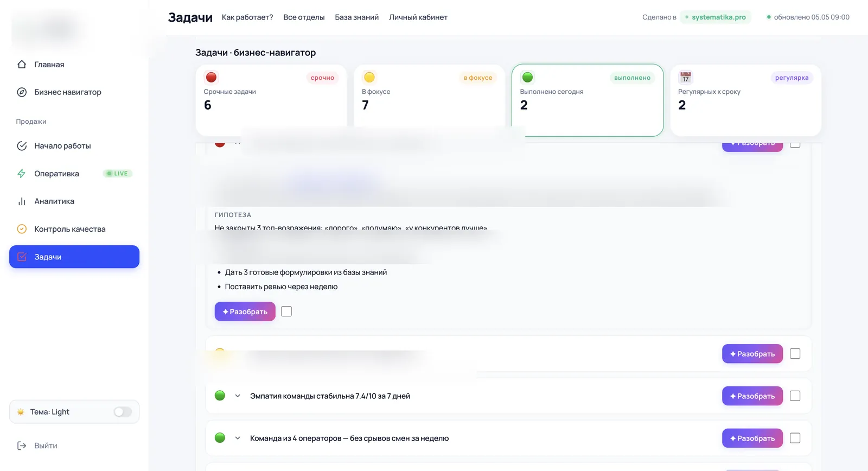This screenshot has height=471, width=868.
Task: Click the red circle in Срочные задачи card
Action: (x=212, y=77)
